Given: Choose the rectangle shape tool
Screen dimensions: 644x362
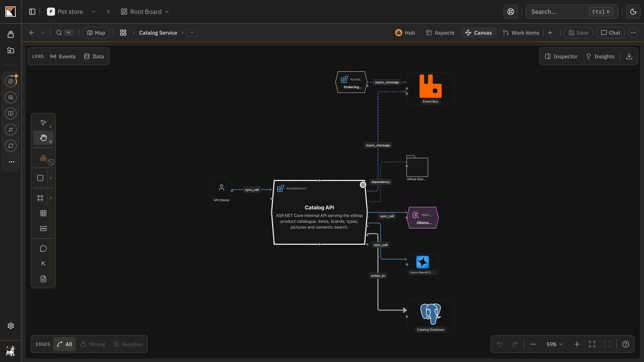Looking at the screenshot, I should coord(40,178).
